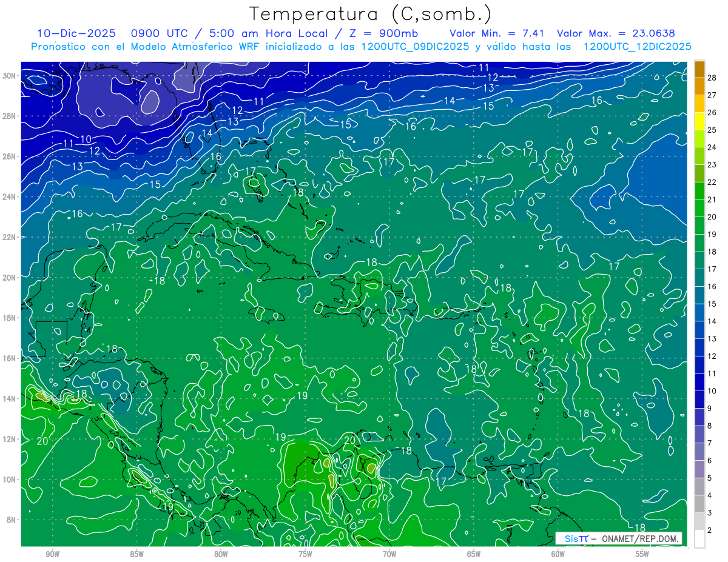The image size is (728, 562).
Task: Click "1200UTC_12DIC2025" valid-until time
Action: coord(637,47)
